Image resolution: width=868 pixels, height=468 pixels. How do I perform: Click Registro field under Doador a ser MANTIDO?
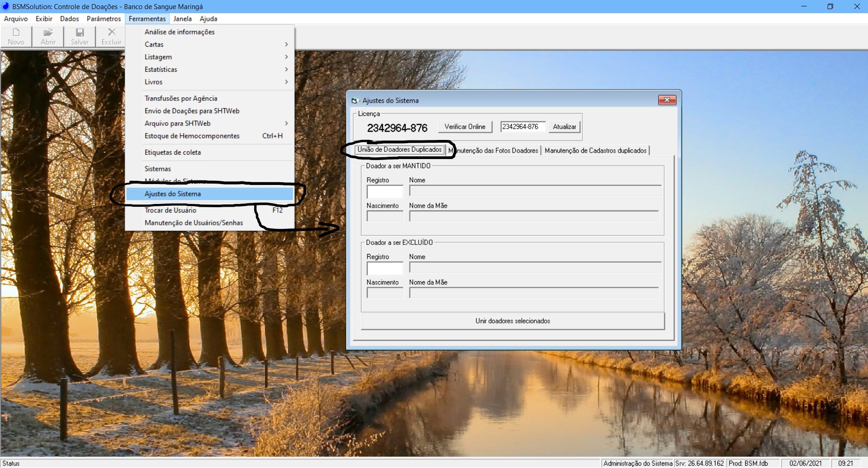pyautogui.click(x=385, y=192)
